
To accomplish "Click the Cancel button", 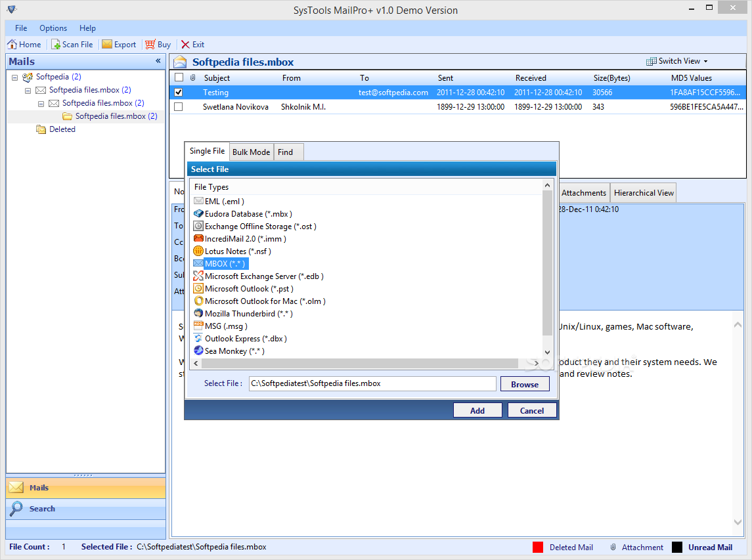I will click(532, 410).
